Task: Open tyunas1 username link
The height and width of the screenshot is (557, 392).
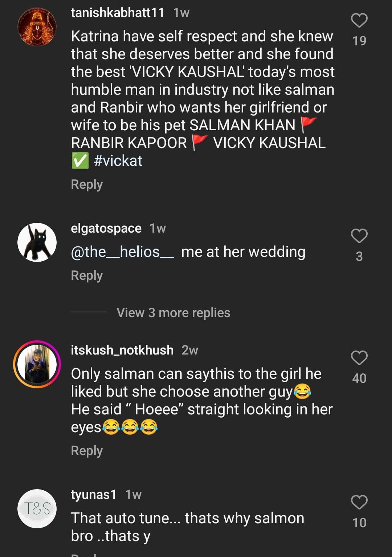Action: [x=93, y=495]
